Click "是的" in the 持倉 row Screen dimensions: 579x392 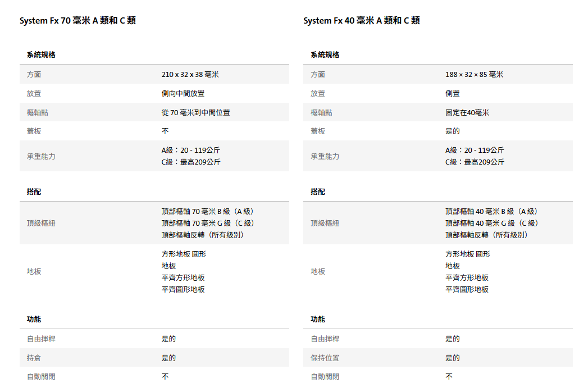point(168,358)
